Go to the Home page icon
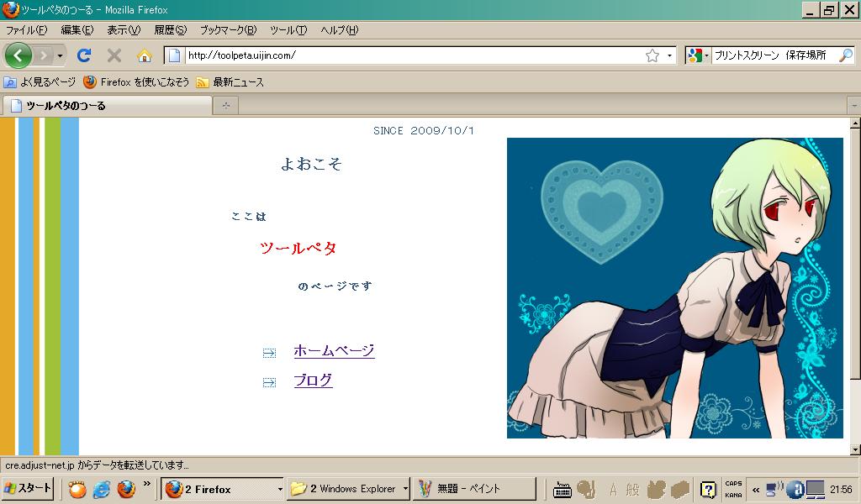861x504 pixels. click(145, 55)
